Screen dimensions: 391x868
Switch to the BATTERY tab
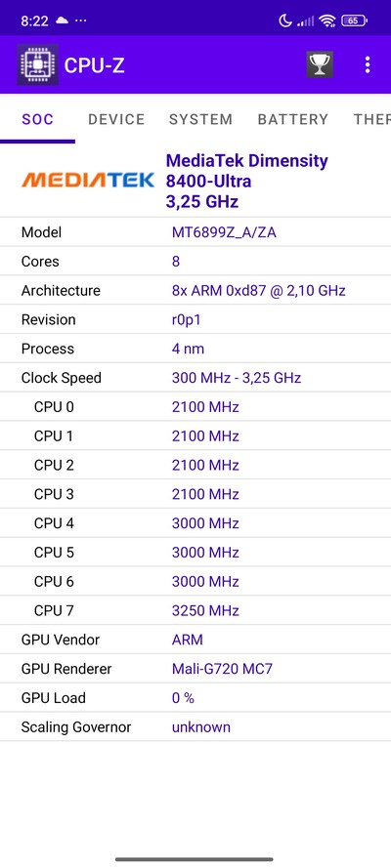293,119
